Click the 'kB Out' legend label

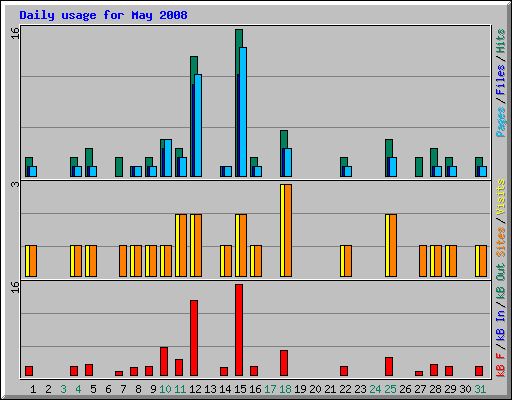[x=501, y=282]
